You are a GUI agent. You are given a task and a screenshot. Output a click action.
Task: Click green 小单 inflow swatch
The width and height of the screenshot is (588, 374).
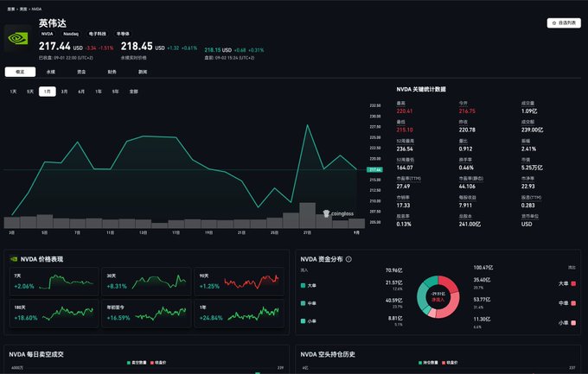point(303,321)
